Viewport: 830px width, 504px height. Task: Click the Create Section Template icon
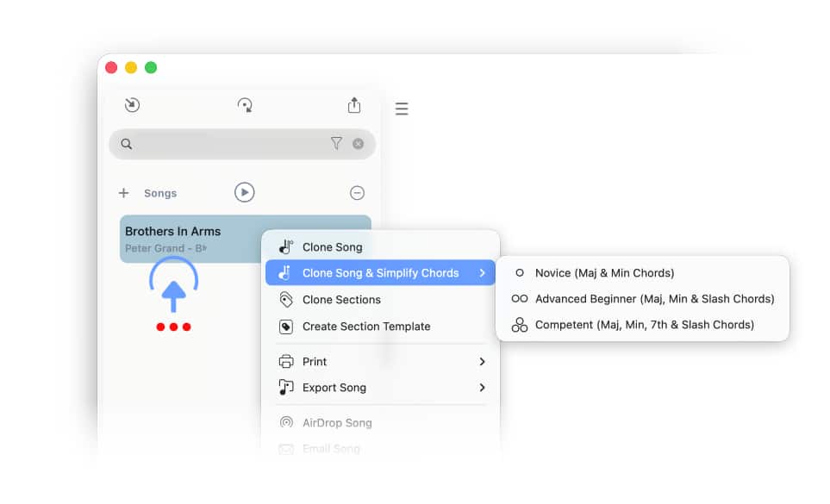coord(286,327)
